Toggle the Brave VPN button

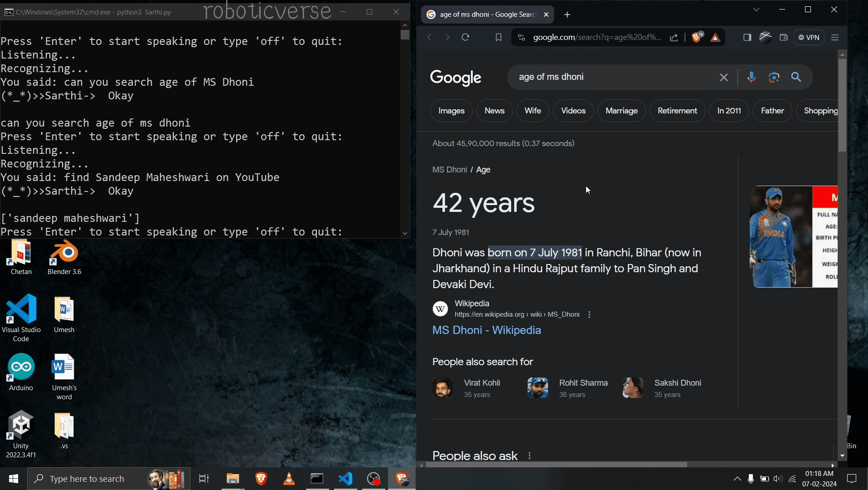coord(809,38)
